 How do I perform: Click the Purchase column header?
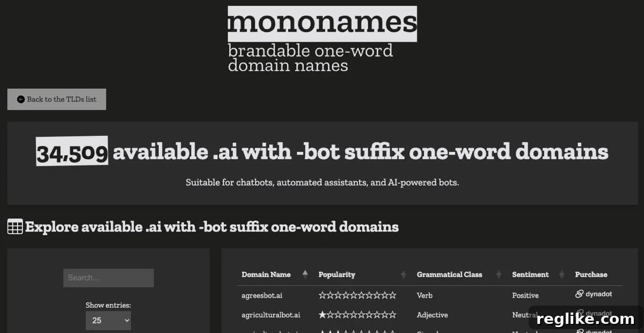tap(591, 274)
